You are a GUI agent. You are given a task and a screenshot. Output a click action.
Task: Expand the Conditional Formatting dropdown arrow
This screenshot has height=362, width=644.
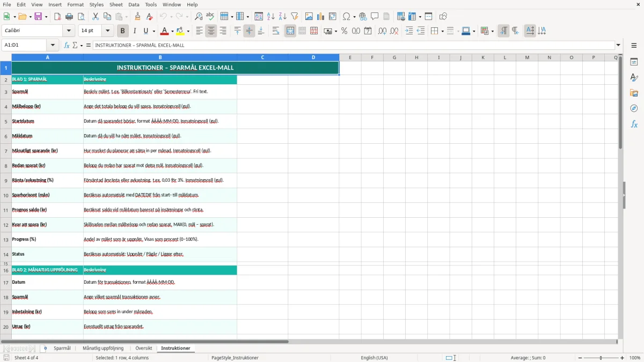(x=492, y=31)
